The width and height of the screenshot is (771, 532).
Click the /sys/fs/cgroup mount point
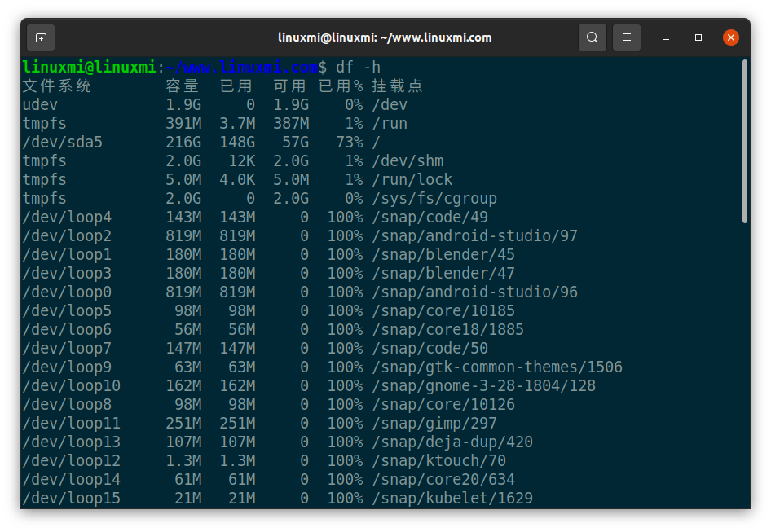click(434, 199)
